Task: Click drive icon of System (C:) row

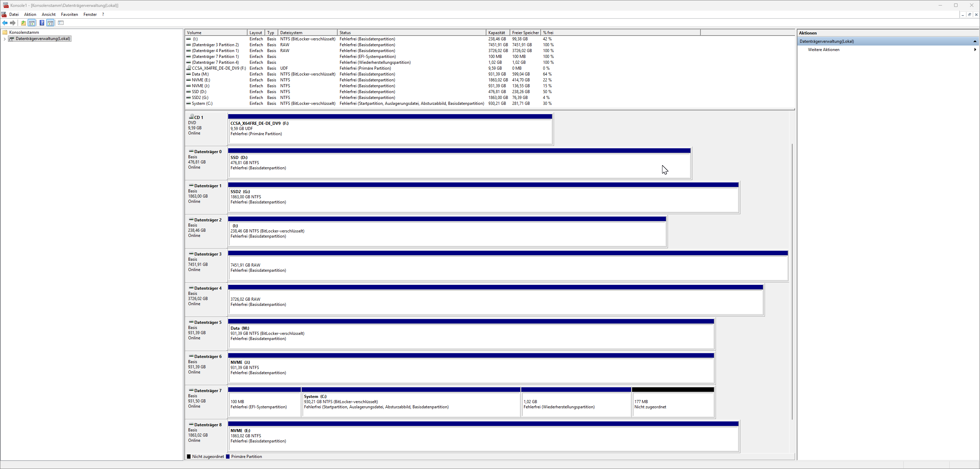Action: (188, 103)
